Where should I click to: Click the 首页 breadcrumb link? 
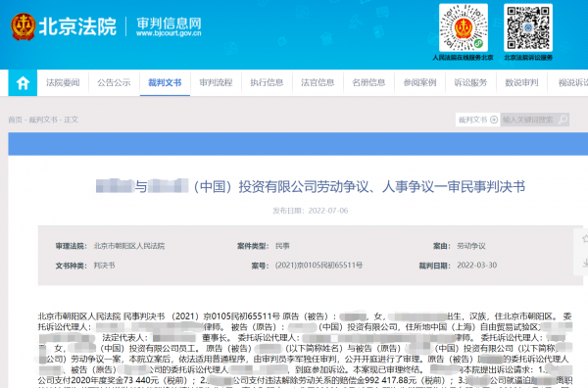point(16,120)
